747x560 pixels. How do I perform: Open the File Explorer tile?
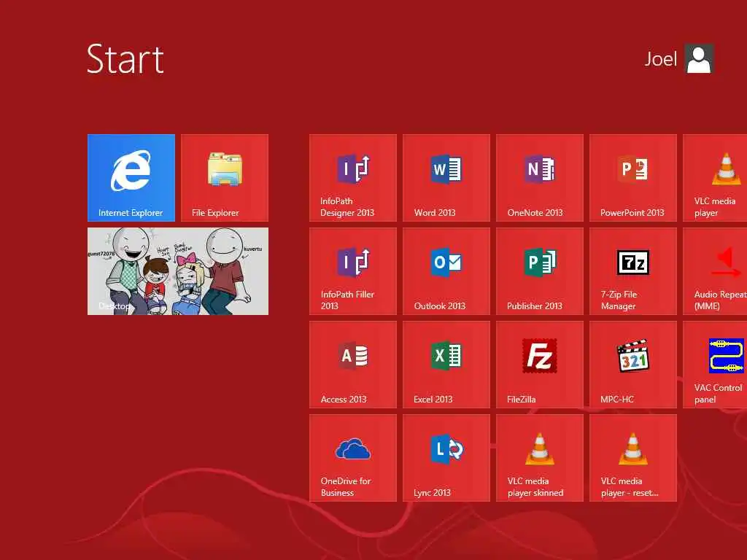pyautogui.click(x=225, y=178)
